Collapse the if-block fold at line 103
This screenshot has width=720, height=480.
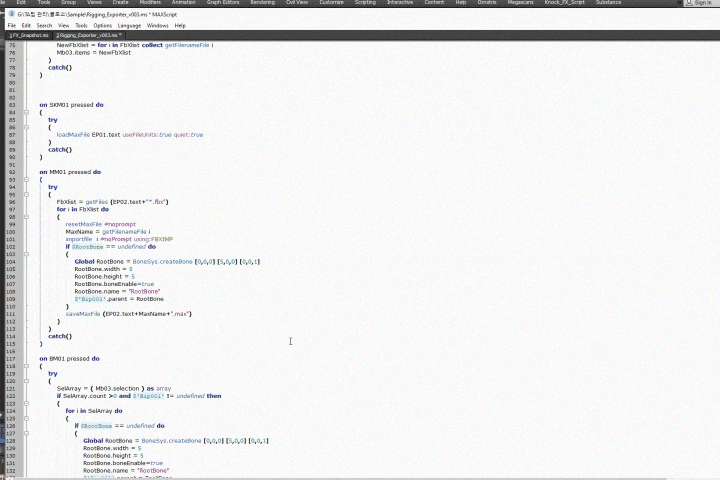click(26, 254)
